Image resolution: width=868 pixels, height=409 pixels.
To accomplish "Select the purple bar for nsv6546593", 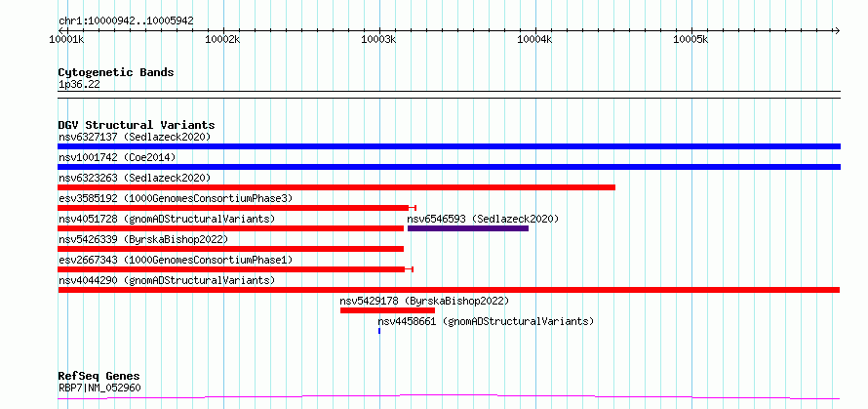I will click(x=468, y=228).
